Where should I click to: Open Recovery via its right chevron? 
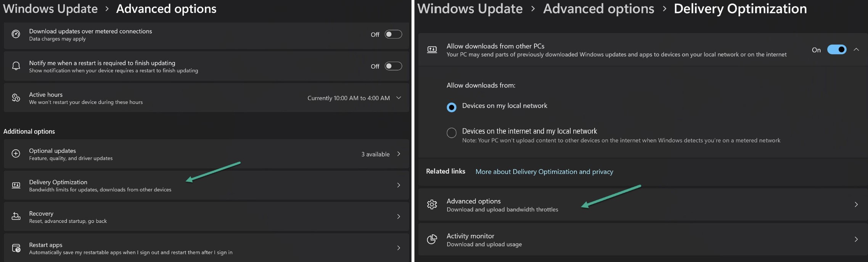(x=399, y=217)
